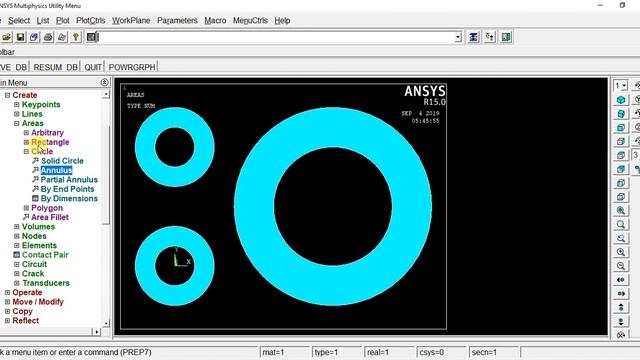Open the Report Generator icon

click(x=62, y=37)
